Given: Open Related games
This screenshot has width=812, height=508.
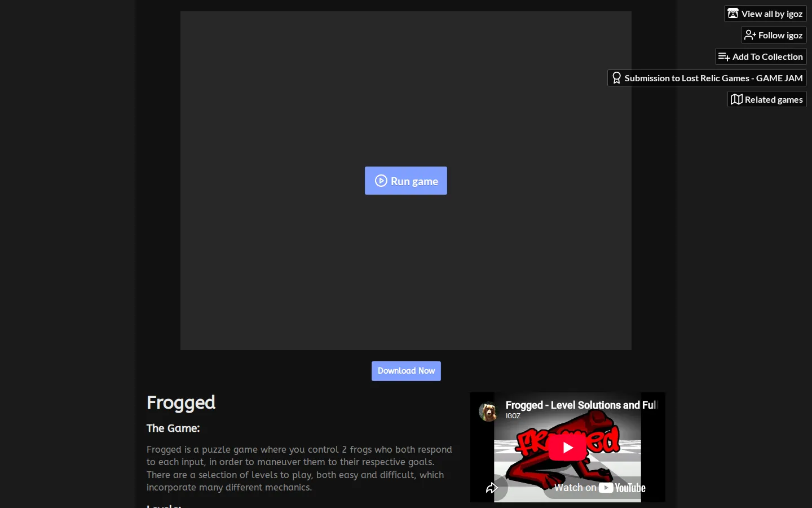Looking at the screenshot, I should tap(767, 99).
